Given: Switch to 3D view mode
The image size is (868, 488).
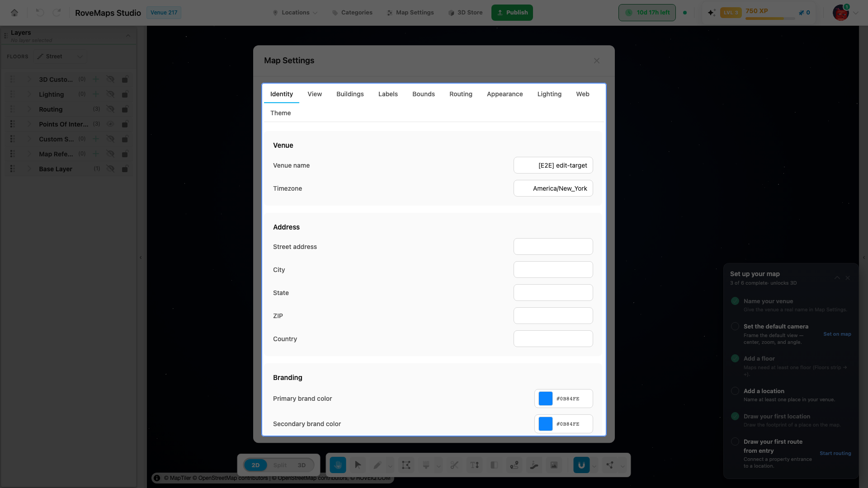Looking at the screenshot, I should (302, 465).
